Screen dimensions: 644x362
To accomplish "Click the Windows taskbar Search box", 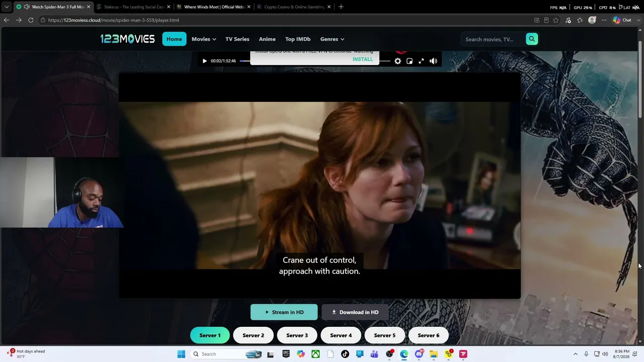I will 226,354.
